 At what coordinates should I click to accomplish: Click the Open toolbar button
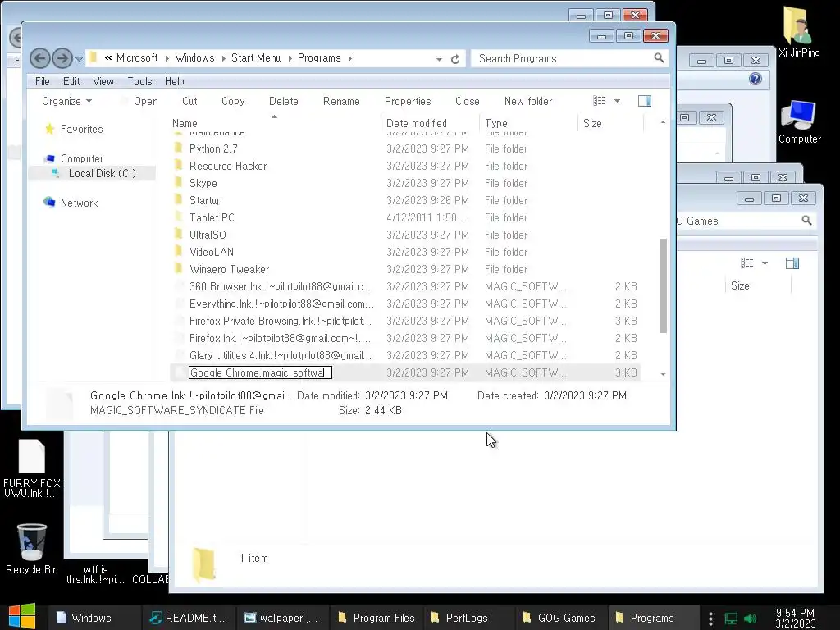146,101
